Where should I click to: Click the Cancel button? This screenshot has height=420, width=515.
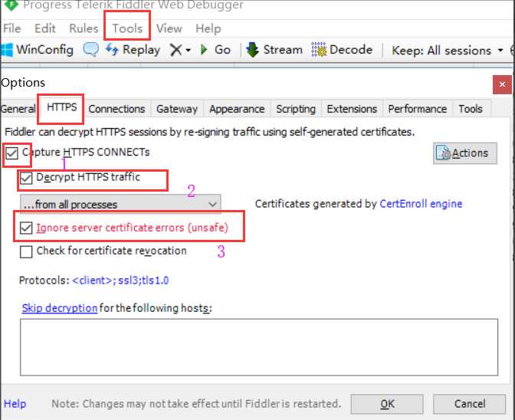469,404
